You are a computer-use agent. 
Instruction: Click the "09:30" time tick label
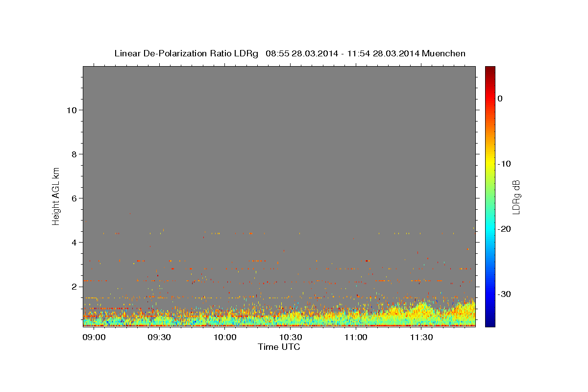pos(159,338)
